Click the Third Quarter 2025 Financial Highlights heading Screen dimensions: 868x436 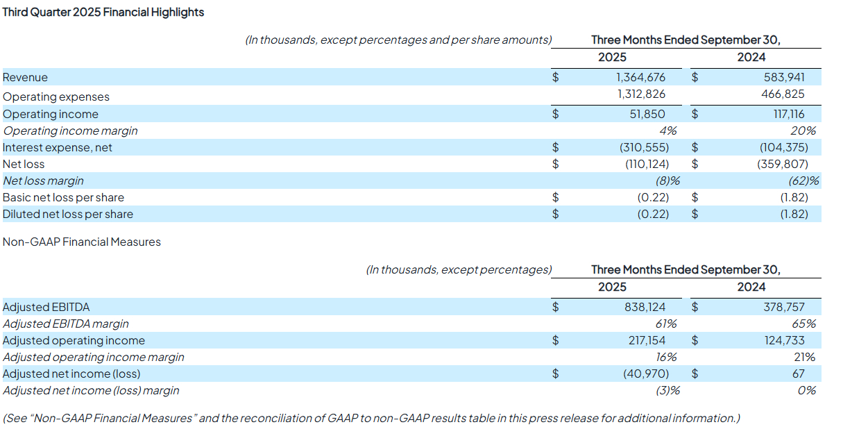coord(103,12)
